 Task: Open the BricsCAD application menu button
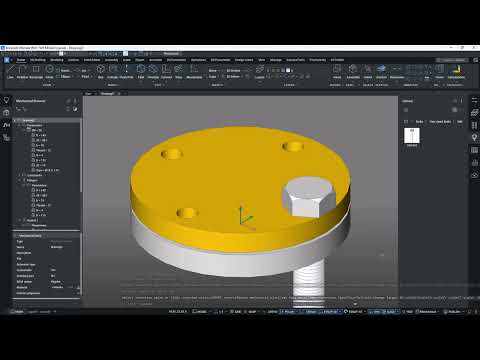[x=7, y=60]
